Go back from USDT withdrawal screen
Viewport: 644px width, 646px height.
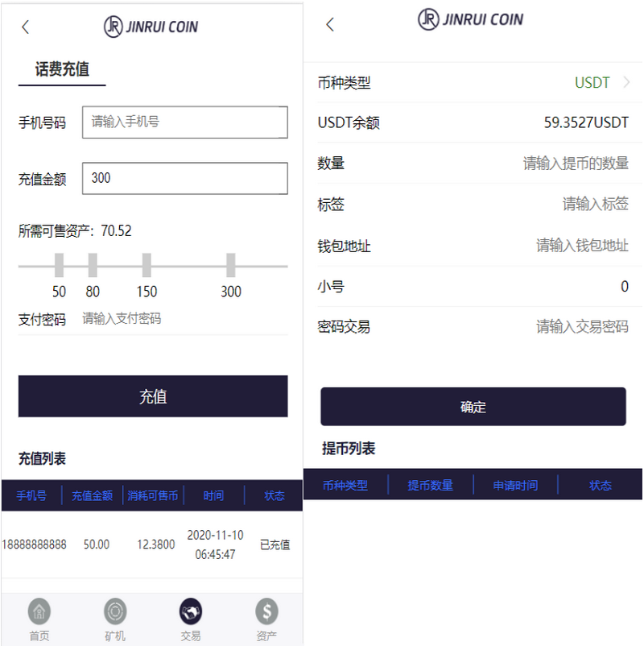(330, 24)
